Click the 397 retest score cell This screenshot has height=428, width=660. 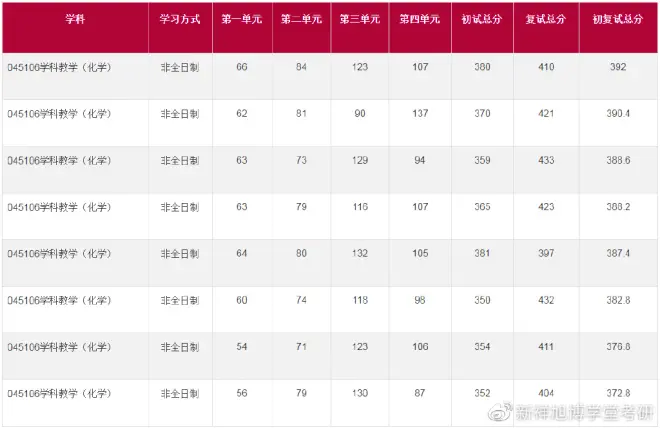tap(545, 253)
